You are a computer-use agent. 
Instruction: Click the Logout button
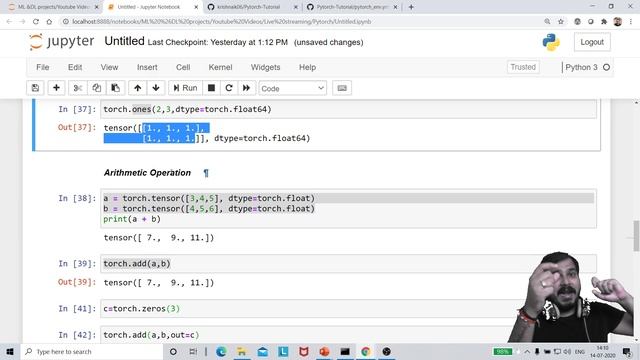592,42
